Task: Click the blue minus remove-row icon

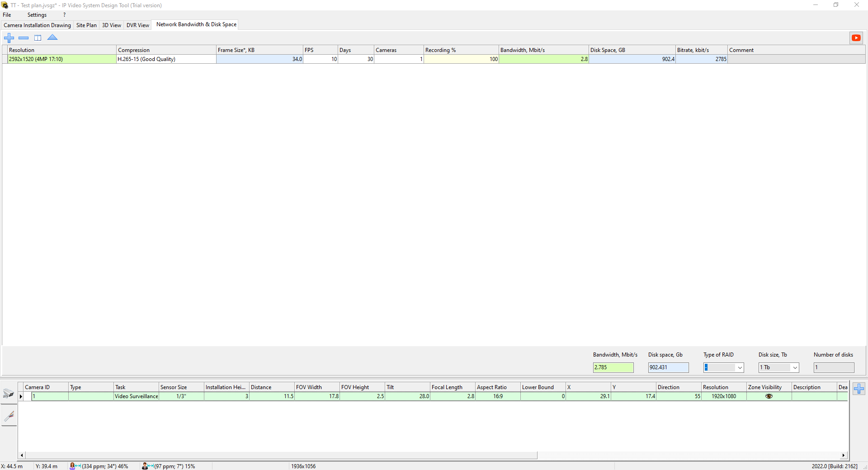Action: 24,38
